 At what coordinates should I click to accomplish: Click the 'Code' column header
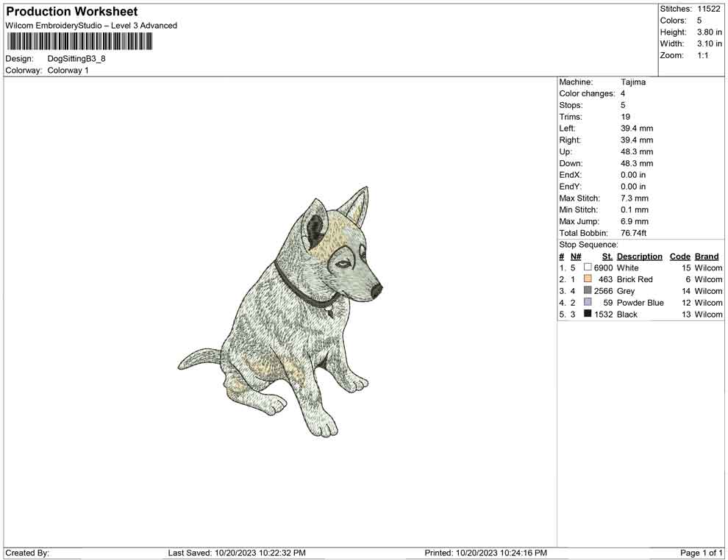679,256
